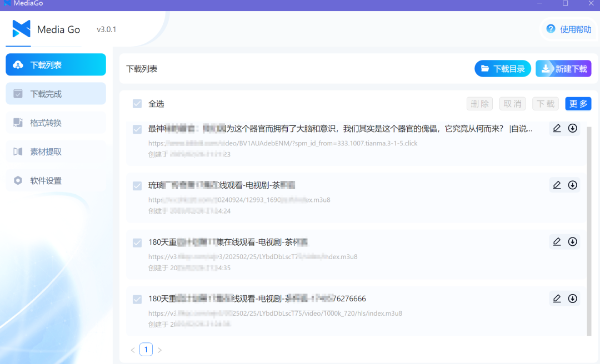Click the checkmark icon beside 下载完成
Screen dimensions: 600x364
[x=18, y=94]
